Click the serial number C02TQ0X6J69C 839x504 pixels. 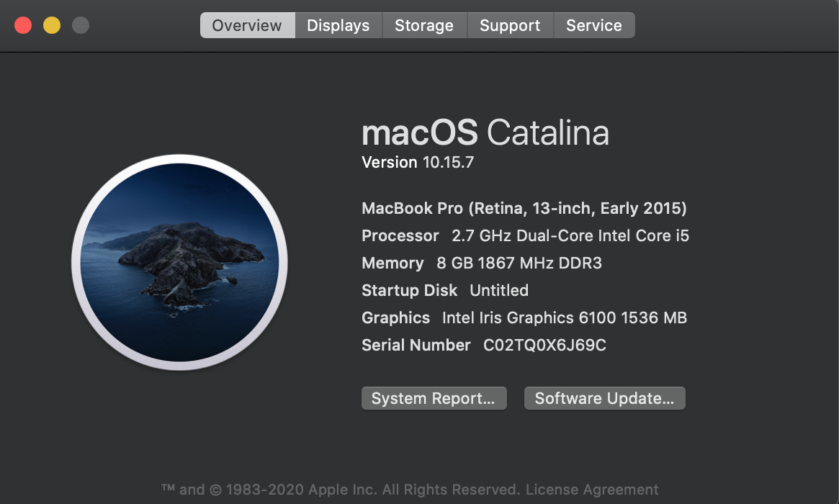(544, 346)
